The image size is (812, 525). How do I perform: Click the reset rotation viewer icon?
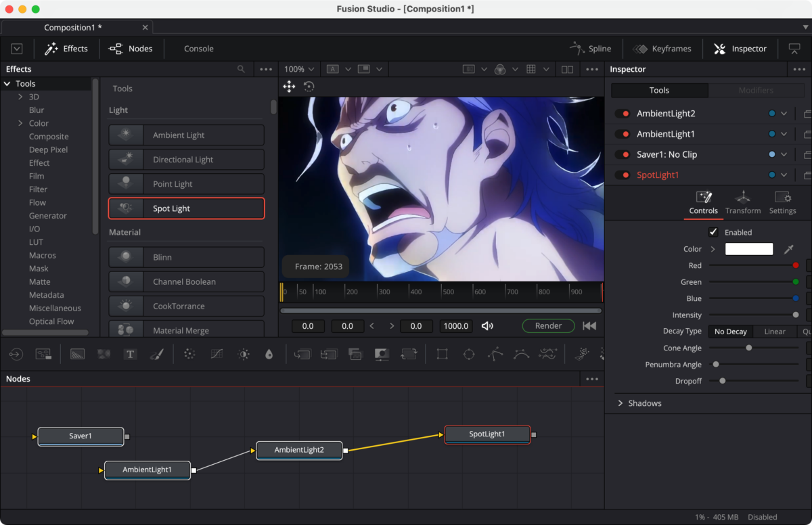(309, 86)
